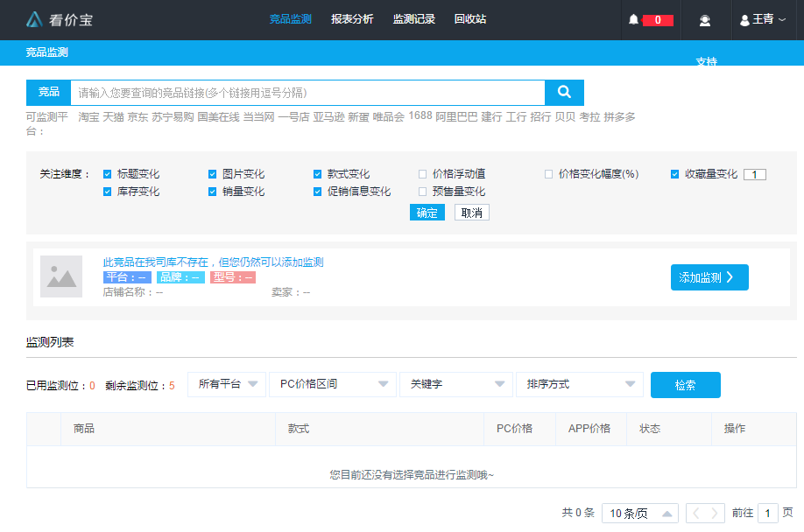Image resolution: width=804 pixels, height=532 pixels.
Task: Click the product placeholder image thumbnail
Action: pos(61,276)
